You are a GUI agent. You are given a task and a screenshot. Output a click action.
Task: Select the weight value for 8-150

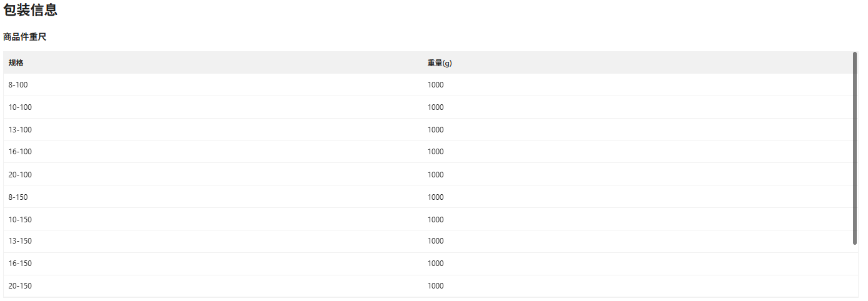[x=436, y=197]
